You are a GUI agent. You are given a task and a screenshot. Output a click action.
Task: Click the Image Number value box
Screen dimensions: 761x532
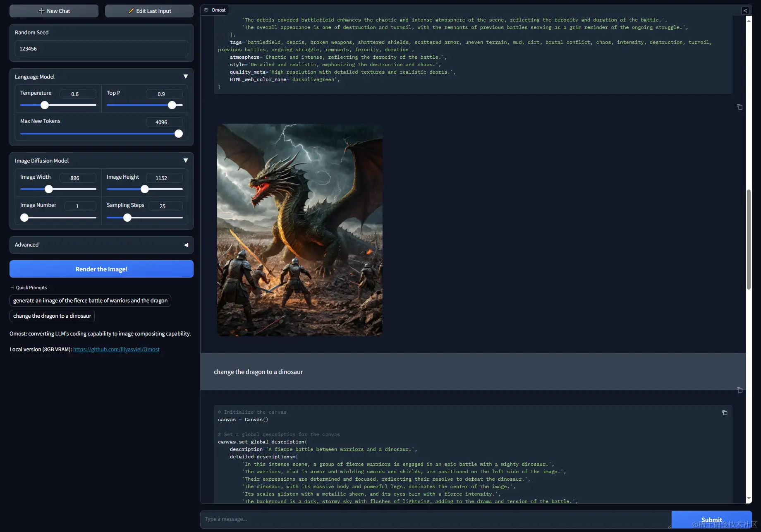(x=80, y=206)
